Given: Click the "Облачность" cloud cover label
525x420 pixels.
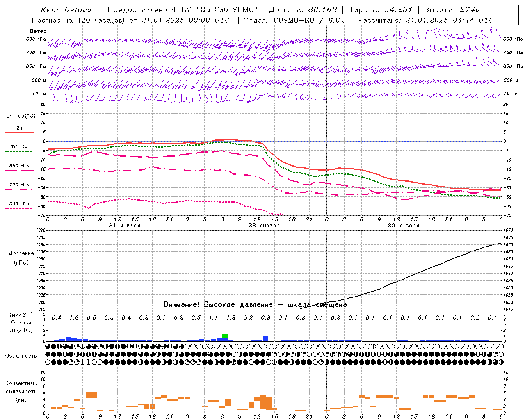Looking at the screenshot, I should (x=21, y=356).
